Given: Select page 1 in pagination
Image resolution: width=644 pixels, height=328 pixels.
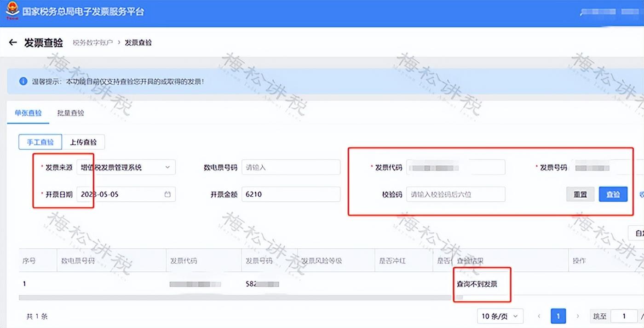Looking at the screenshot, I should point(558,316).
